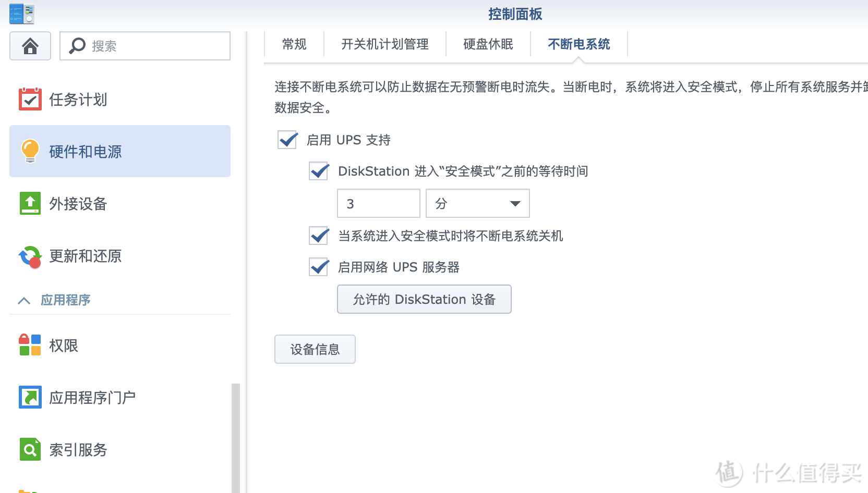This screenshot has height=493, width=868.
Task: Open the 分 time unit dropdown
Action: pos(477,203)
